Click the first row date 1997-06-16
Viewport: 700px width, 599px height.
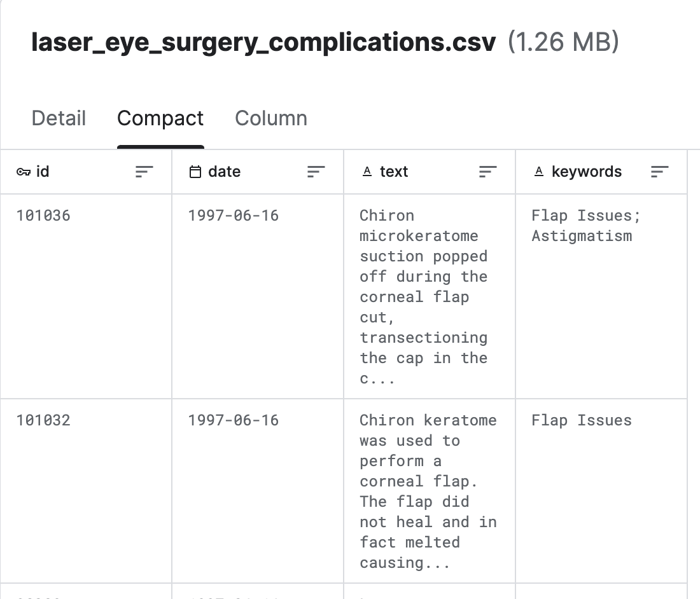point(234,216)
